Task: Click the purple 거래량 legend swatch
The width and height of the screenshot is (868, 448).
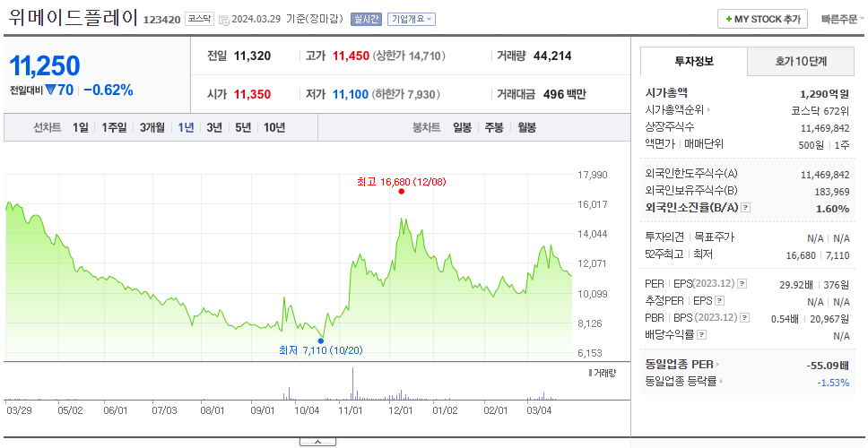Action: 590,373
